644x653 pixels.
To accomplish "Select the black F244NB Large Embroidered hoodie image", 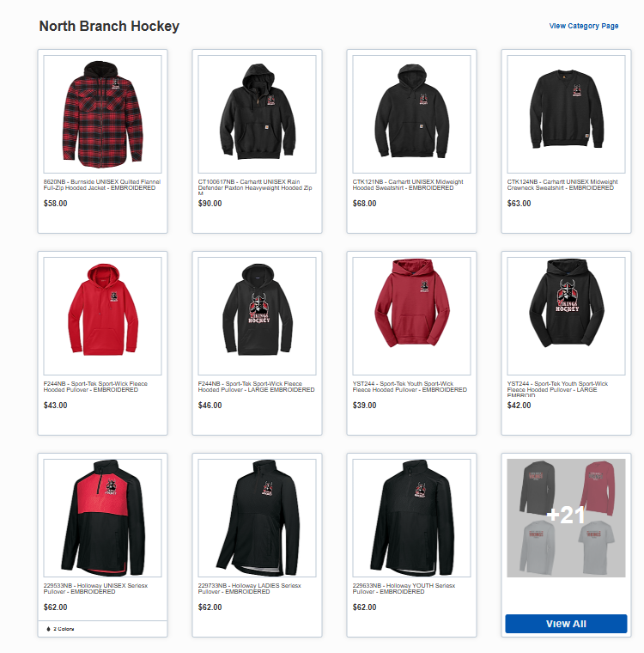I will [257, 316].
